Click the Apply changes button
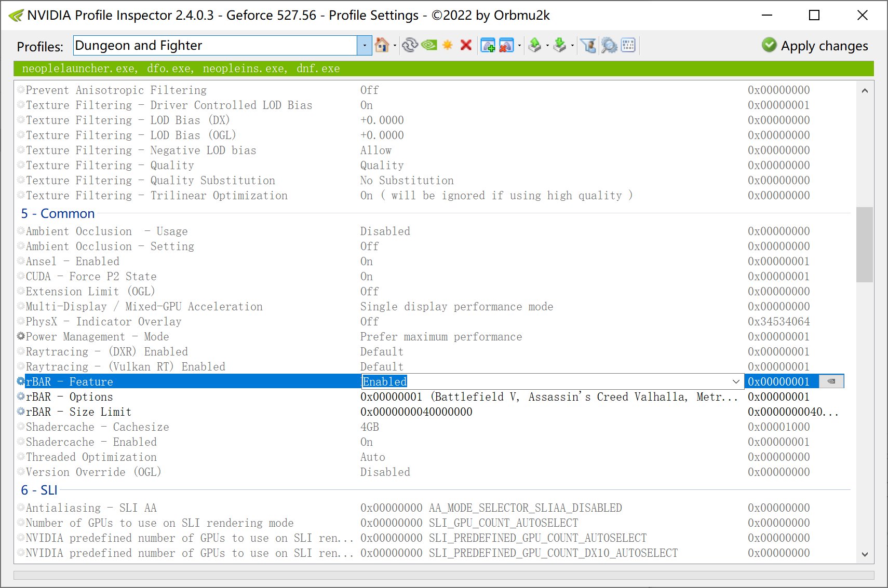 coord(815,46)
